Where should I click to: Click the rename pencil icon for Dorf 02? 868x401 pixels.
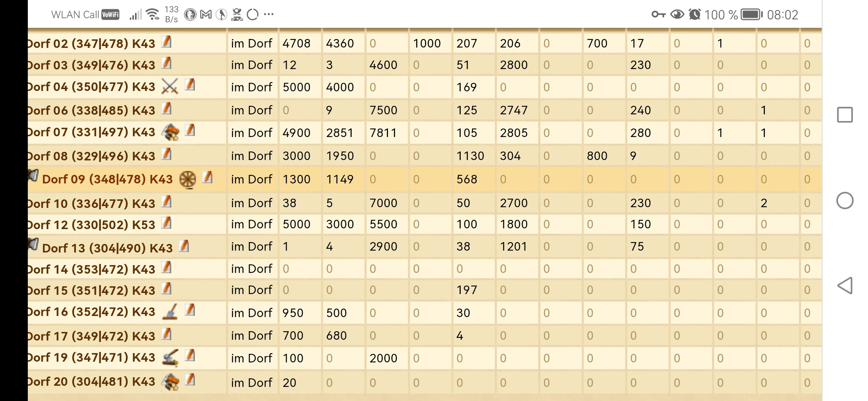(167, 42)
